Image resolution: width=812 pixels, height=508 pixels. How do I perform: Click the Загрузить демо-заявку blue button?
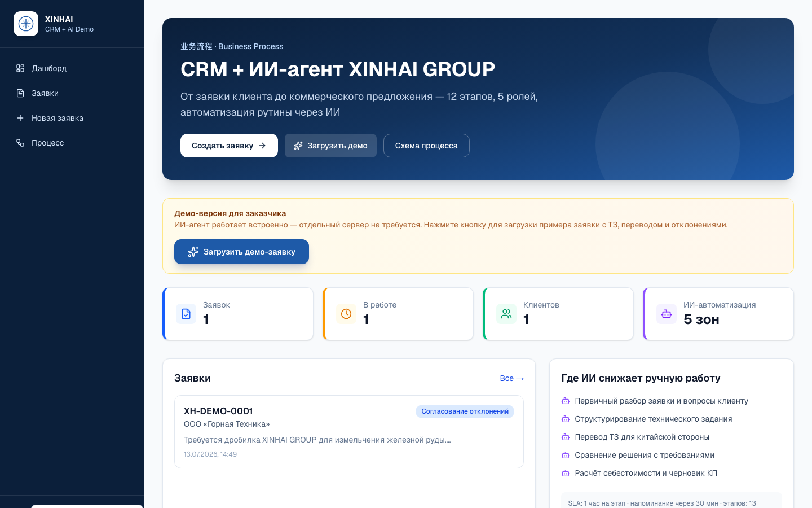click(241, 252)
